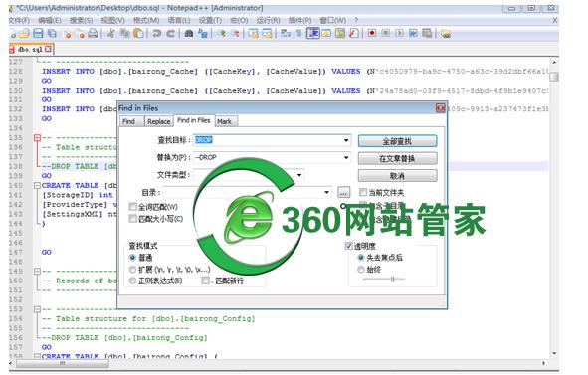Click the Print toolbar icon
The width and height of the screenshot is (588, 375).
pos(93,34)
